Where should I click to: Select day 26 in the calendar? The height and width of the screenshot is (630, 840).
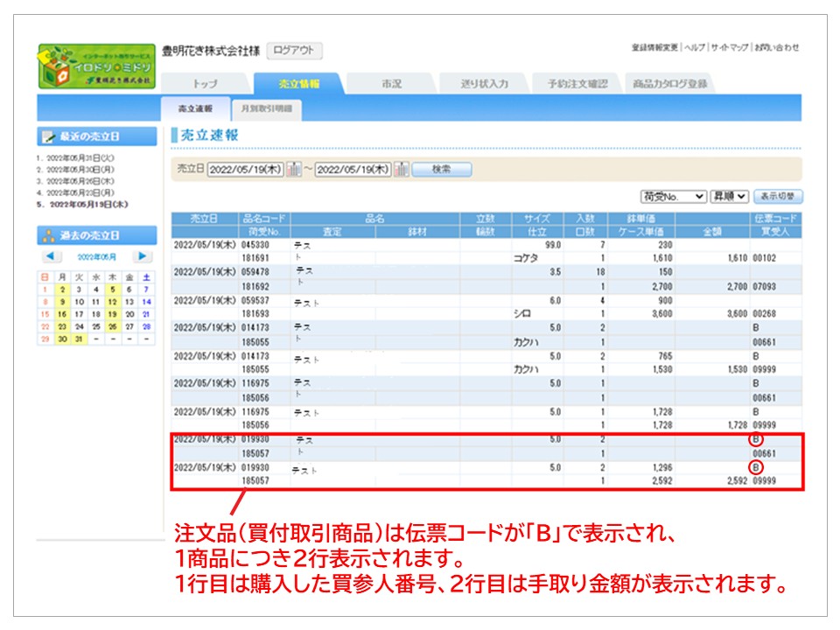click(x=115, y=325)
